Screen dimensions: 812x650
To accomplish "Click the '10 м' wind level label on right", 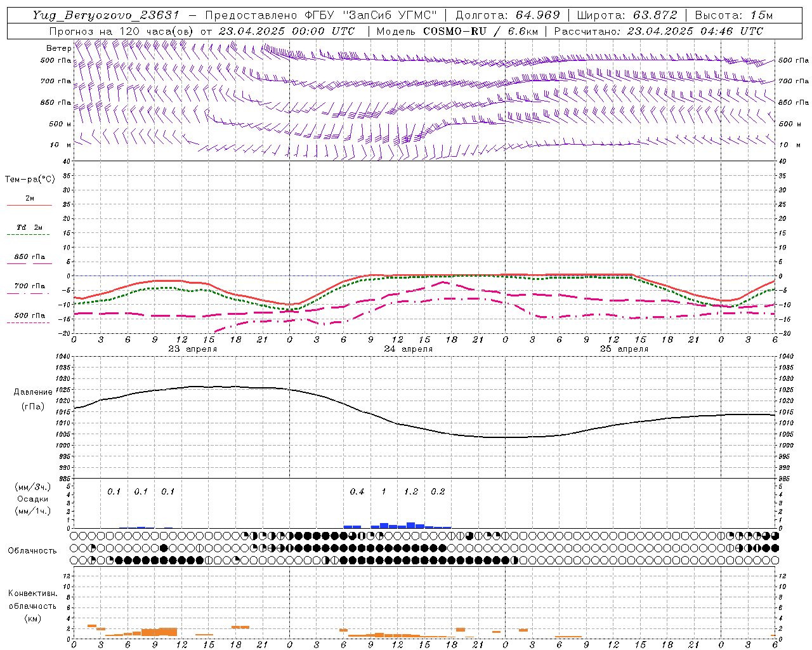I will coord(790,145).
